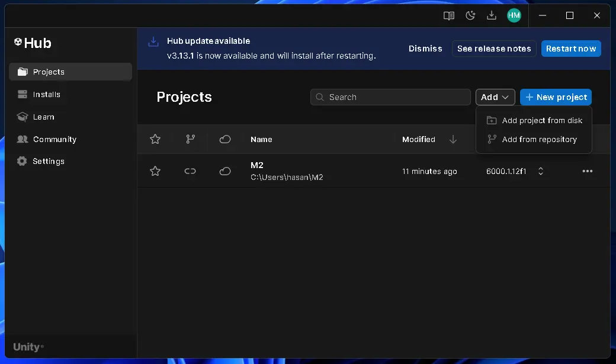Click the Modified sort arrow
The width and height of the screenshot is (616, 364).
tap(453, 140)
